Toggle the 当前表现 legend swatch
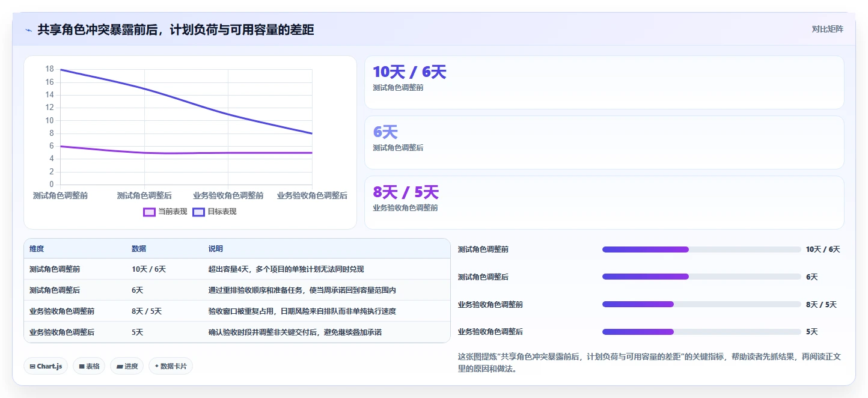The image size is (868, 398). pyautogui.click(x=149, y=212)
